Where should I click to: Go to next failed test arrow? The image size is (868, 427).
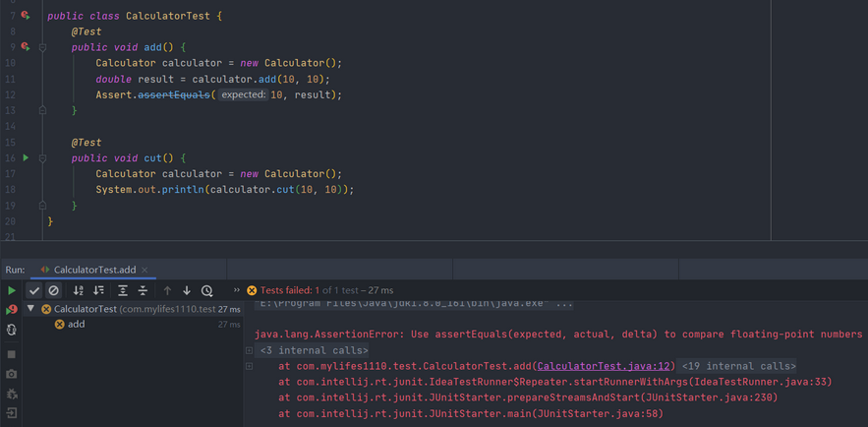tap(187, 290)
